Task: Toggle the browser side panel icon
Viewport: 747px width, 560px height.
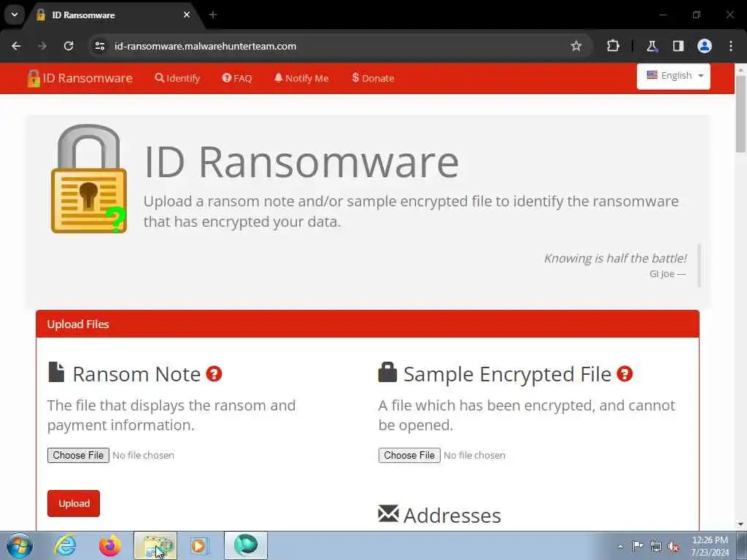Action: (678, 46)
